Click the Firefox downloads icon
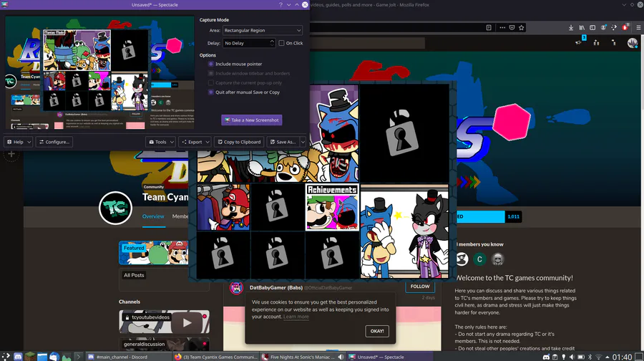This screenshot has width=644, height=361. [571, 27]
